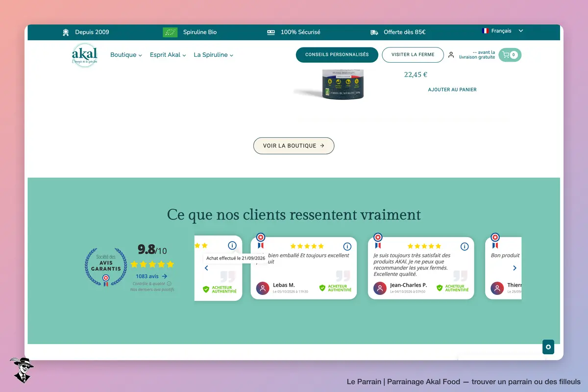Expand the Boutique menu
This screenshot has height=392, width=588.
pyautogui.click(x=126, y=55)
